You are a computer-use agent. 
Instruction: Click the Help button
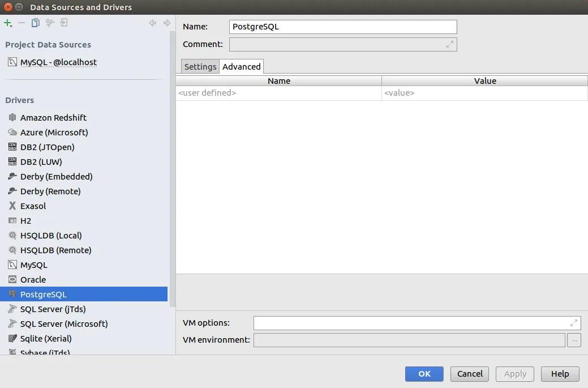pos(560,374)
